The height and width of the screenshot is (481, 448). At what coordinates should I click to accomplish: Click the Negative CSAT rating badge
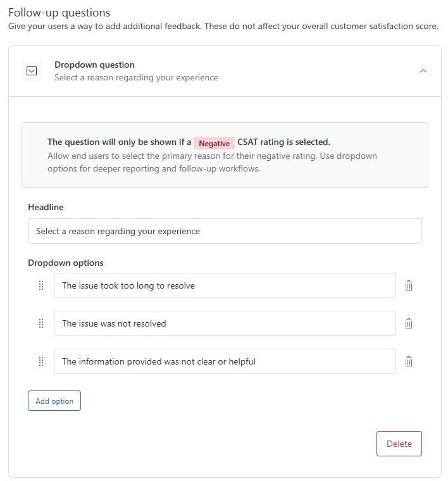pos(214,143)
